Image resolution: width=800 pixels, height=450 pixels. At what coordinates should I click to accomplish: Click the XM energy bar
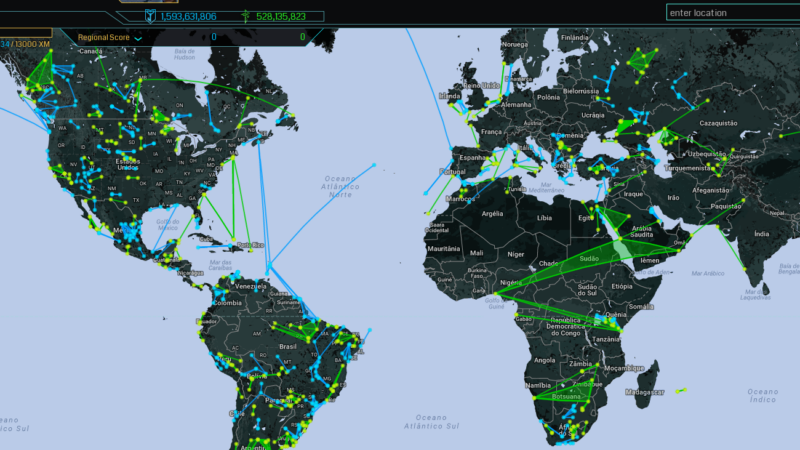point(26,33)
